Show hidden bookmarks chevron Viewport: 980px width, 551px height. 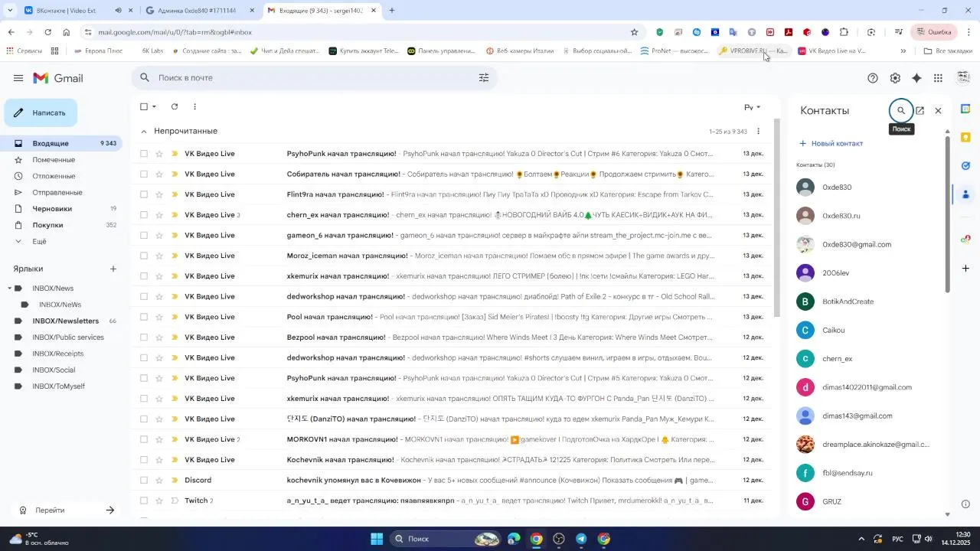pos(903,51)
